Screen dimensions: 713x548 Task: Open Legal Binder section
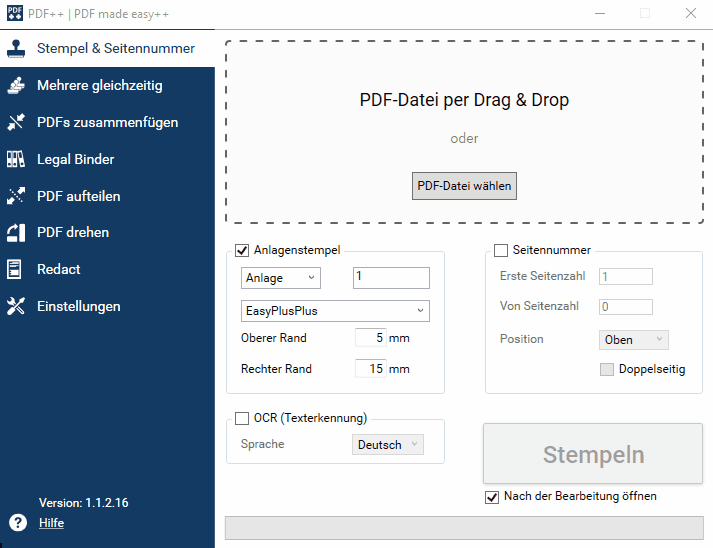click(x=107, y=159)
